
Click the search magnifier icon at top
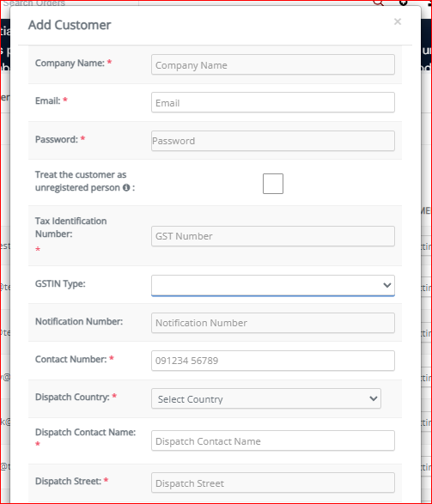[379, 3]
